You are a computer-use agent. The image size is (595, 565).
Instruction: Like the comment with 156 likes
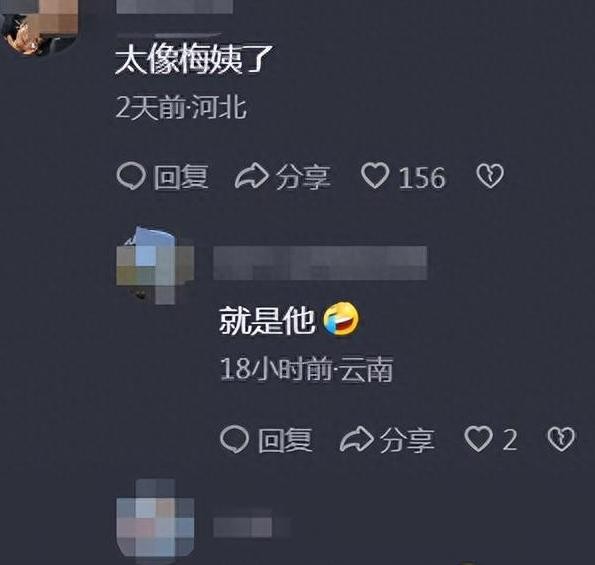pyautogui.click(x=375, y=176)
